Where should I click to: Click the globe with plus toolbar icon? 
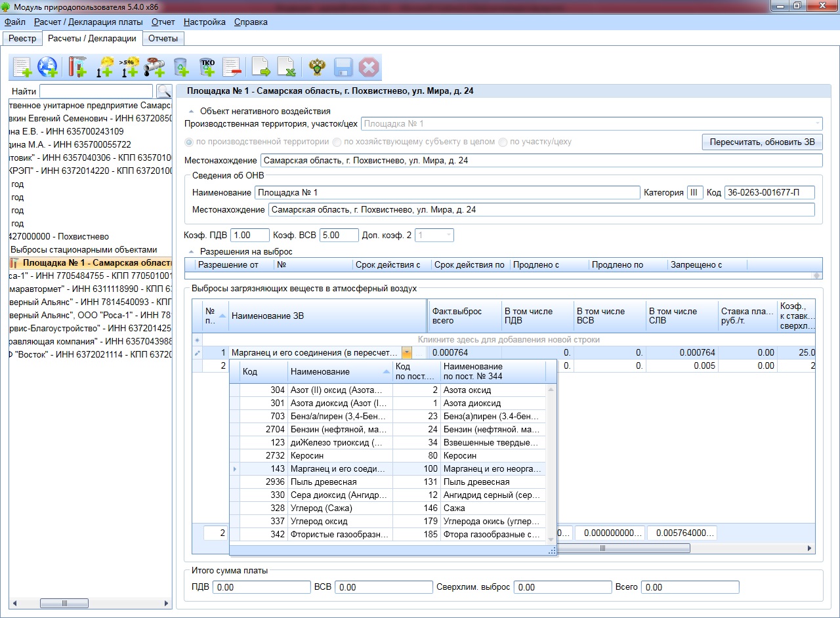[47, 67]
